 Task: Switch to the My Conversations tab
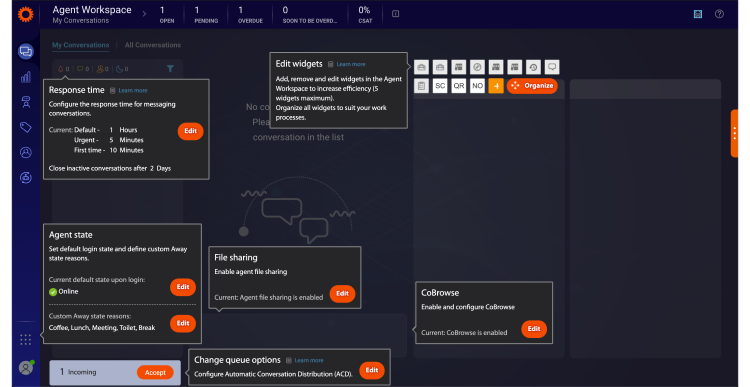pyautogui.click(x=80, y=45)
